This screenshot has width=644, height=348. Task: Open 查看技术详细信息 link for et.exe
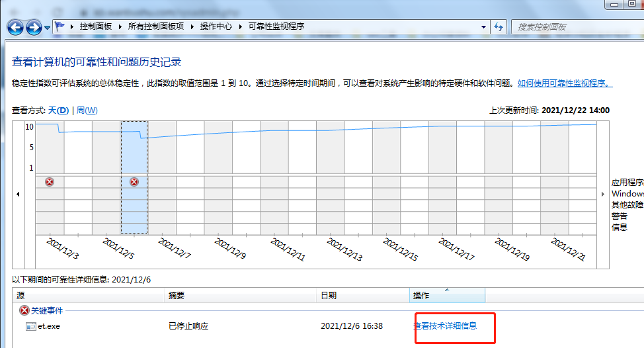click(445, 326)
